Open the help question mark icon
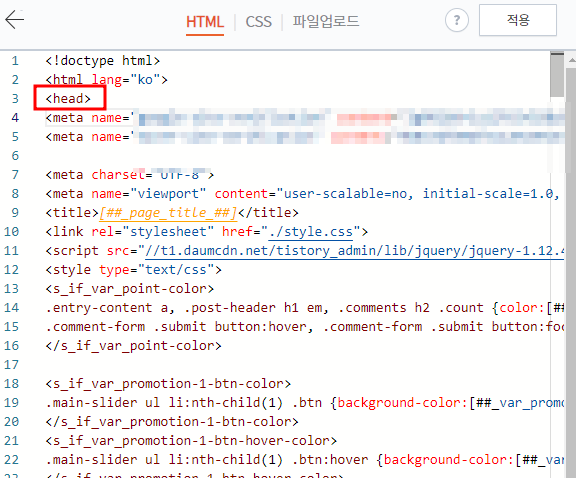Viewport: 576px width, 478px height. [x=457, y=20]
